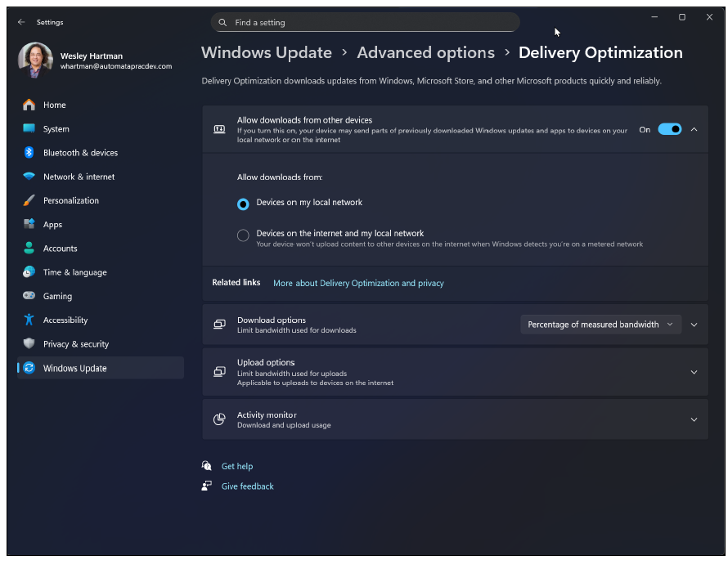The width and height of the screenshot is (728, 569).
Task: Expand the Activity monitor section
Action: tap(694, 419)
